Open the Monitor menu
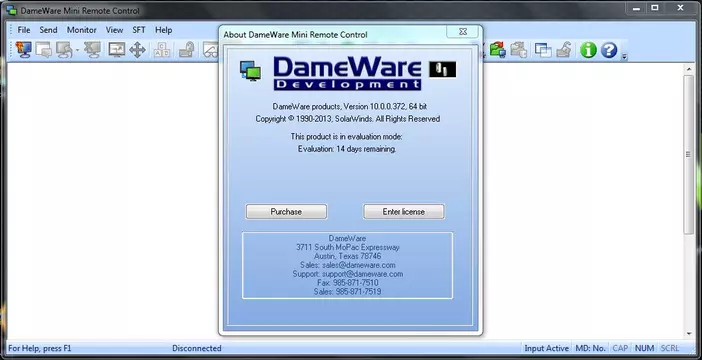Viewport: 702px width, 360px height. [x=81, y=30]
